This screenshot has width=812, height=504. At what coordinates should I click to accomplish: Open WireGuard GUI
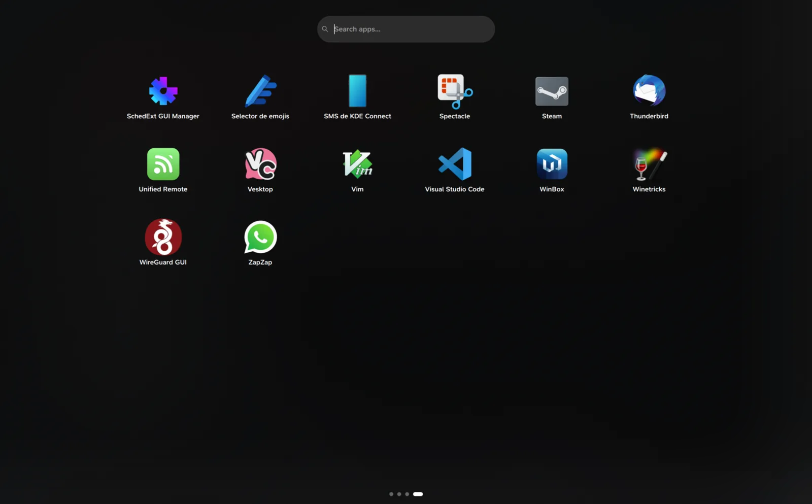click(163, 237)
